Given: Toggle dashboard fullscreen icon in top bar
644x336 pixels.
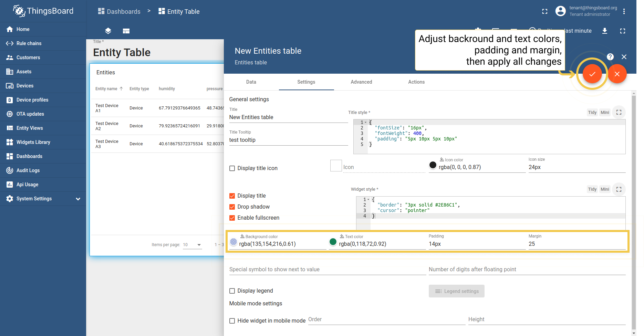Looking at the screenshot, I should [544, 11].
